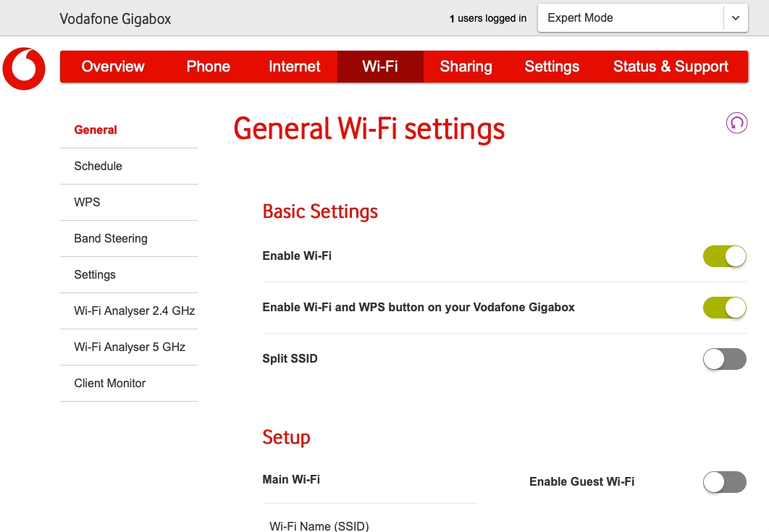Open the Schedule sidebar page
The height and width of the screenshot is (532, 769).
point(98,166)
